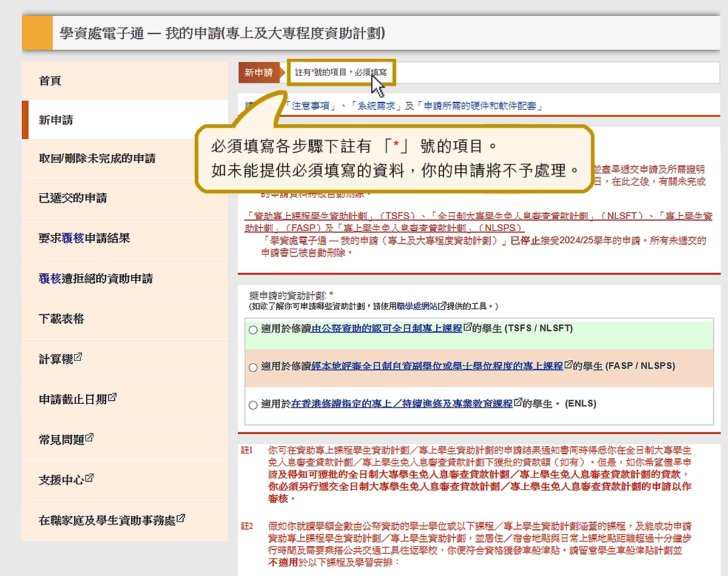Select the FASP / NLSPS radio option
This screenshot has width=728, height=576.
(x=253, y=367)
